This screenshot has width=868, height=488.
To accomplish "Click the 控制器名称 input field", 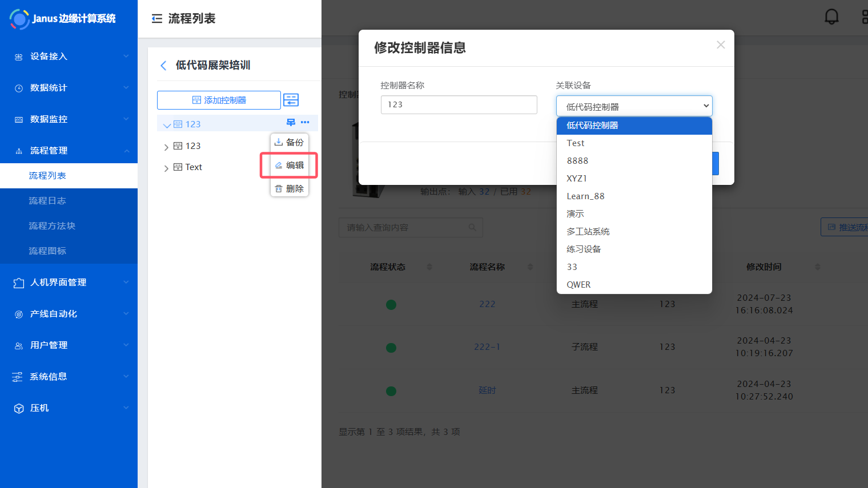I will coord(459,104).
